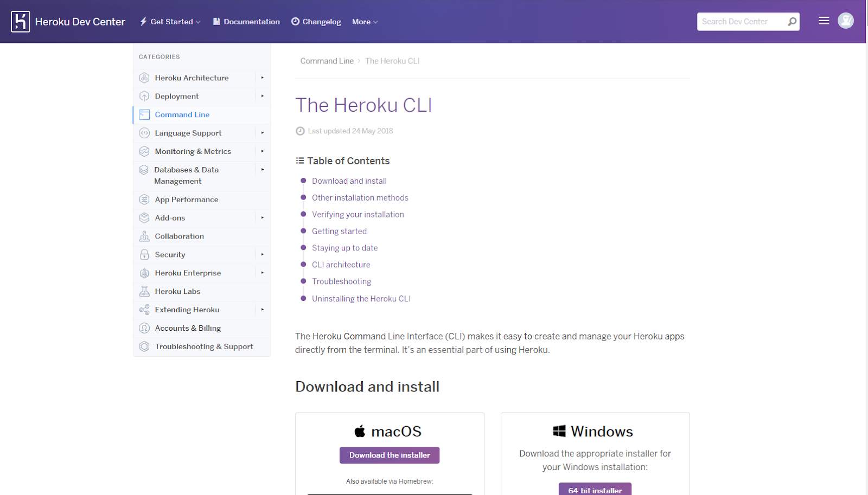Viewport: 868px width, 495px height.
Task: Click the Accounts & Billing category label
Action: coord(188,328)
